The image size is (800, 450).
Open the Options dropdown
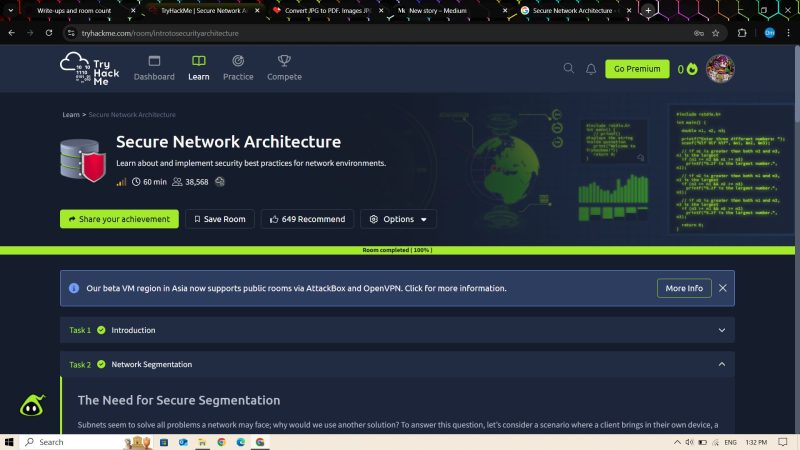(x=398, y=219)
